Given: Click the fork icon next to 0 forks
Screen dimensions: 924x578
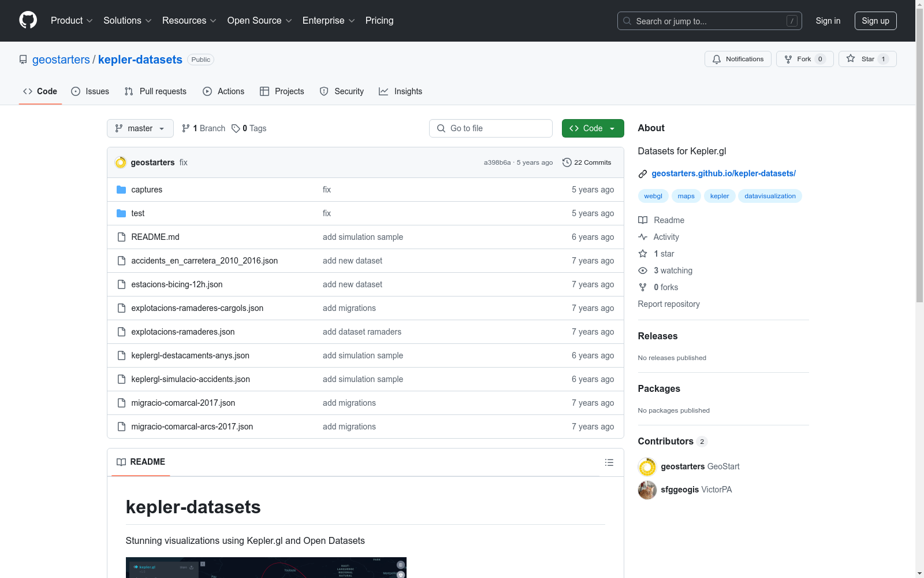Looking at the screenshot, I should [643, 287].
